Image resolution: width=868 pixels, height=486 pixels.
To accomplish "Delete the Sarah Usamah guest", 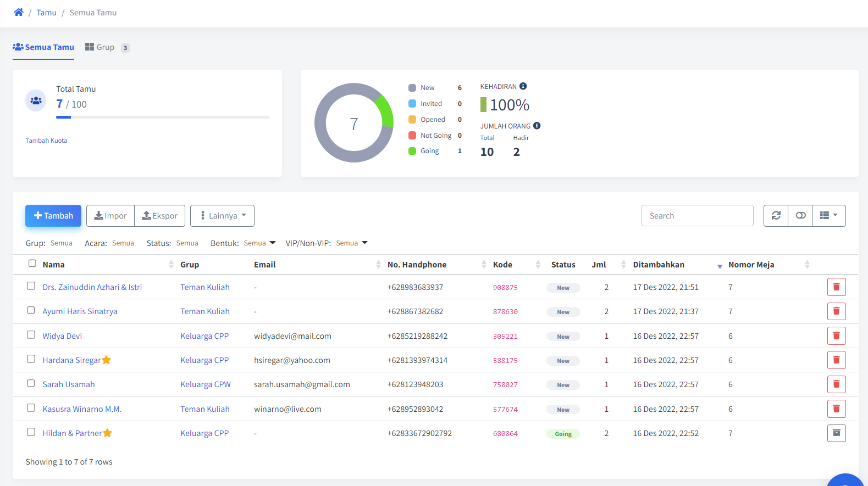I will coord(837,384).
